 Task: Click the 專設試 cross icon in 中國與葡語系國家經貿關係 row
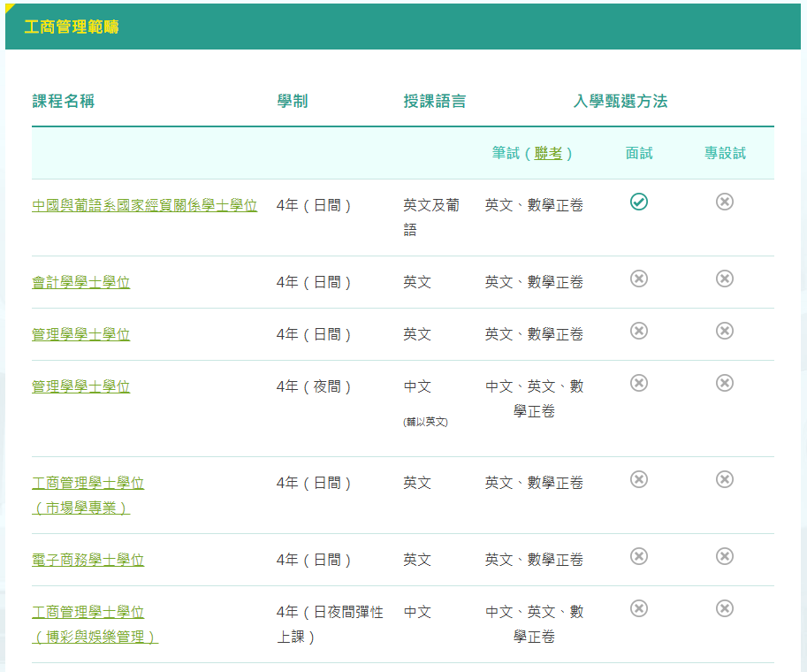[x=724, y=202]
